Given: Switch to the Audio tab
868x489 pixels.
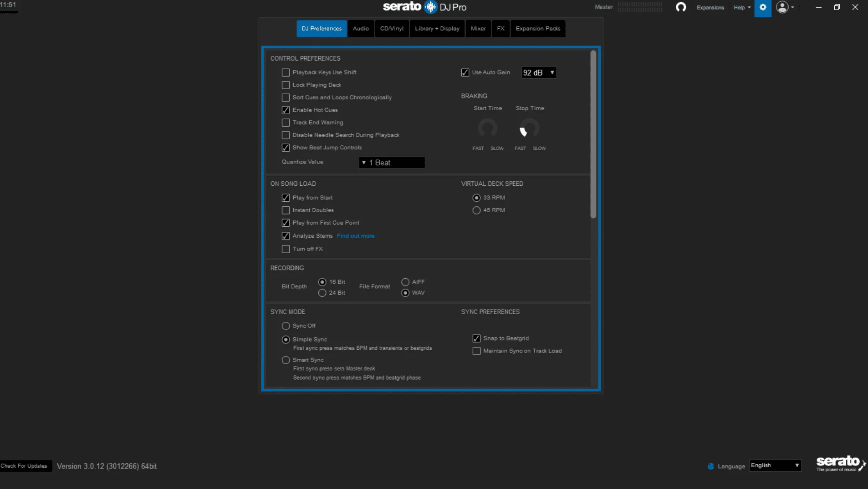Looking at the screenshot, I should (x=361, y=29).
